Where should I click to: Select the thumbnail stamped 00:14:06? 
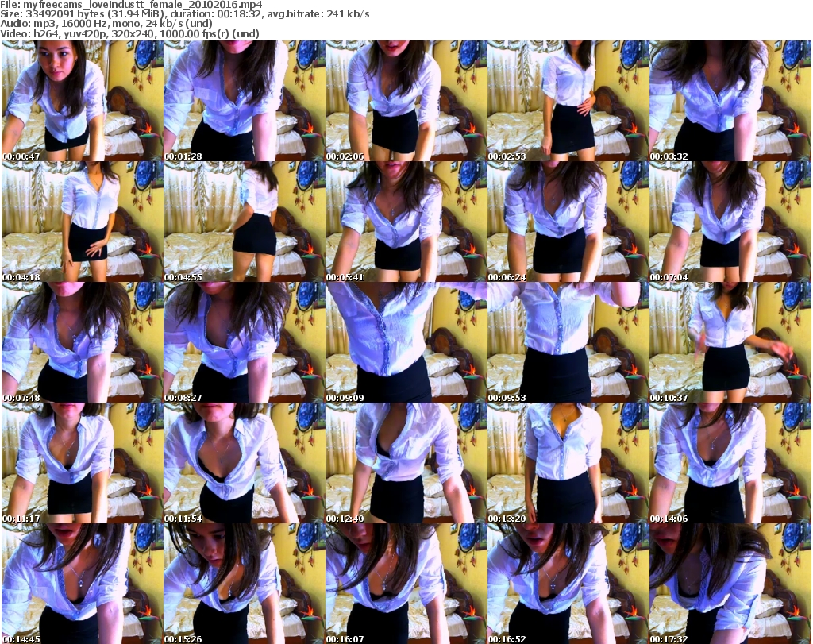730,463
